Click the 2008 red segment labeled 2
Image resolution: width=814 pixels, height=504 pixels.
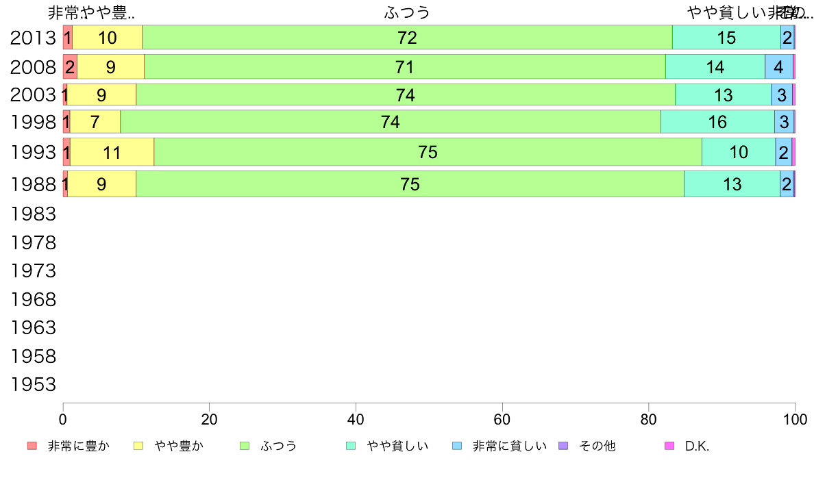[x=70, y=67]
